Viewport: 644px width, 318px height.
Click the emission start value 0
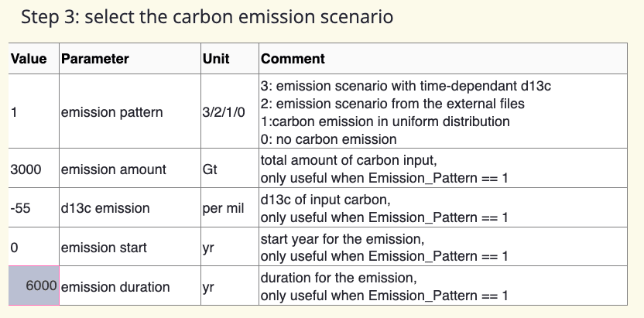coord(15,247)
